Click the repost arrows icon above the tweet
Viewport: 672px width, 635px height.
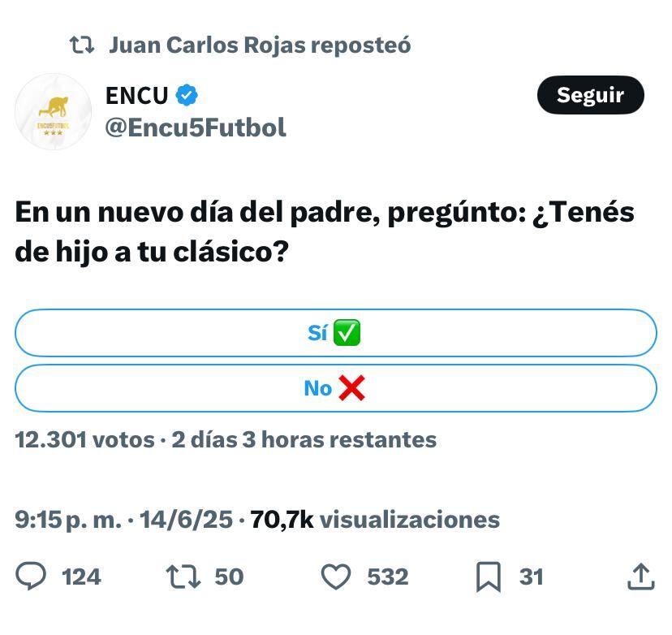coord(84,45)
